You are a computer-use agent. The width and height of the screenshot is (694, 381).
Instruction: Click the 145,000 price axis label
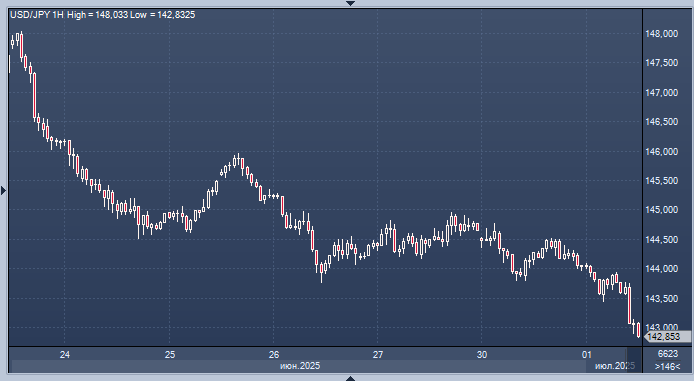pos(661,210)
